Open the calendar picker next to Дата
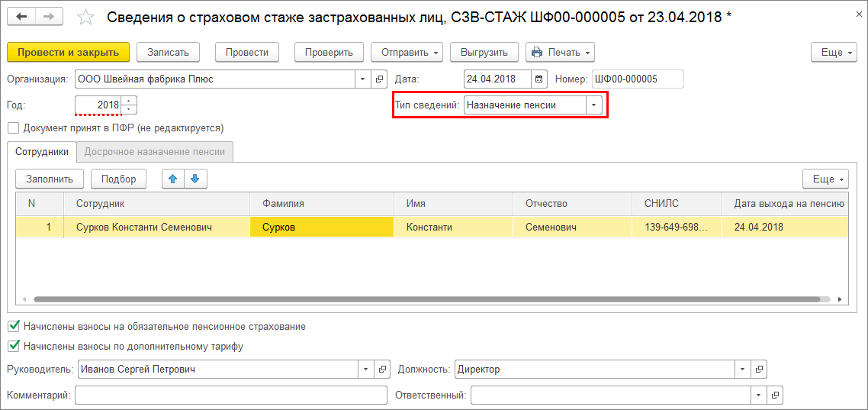 539,79
